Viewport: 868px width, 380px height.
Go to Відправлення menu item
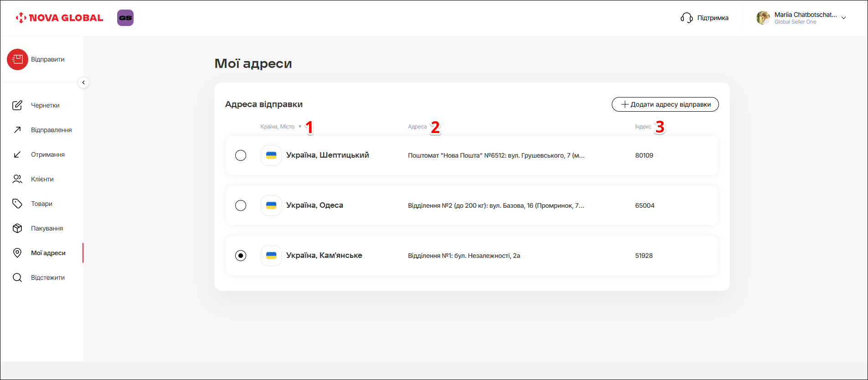[x=51, y=130]
